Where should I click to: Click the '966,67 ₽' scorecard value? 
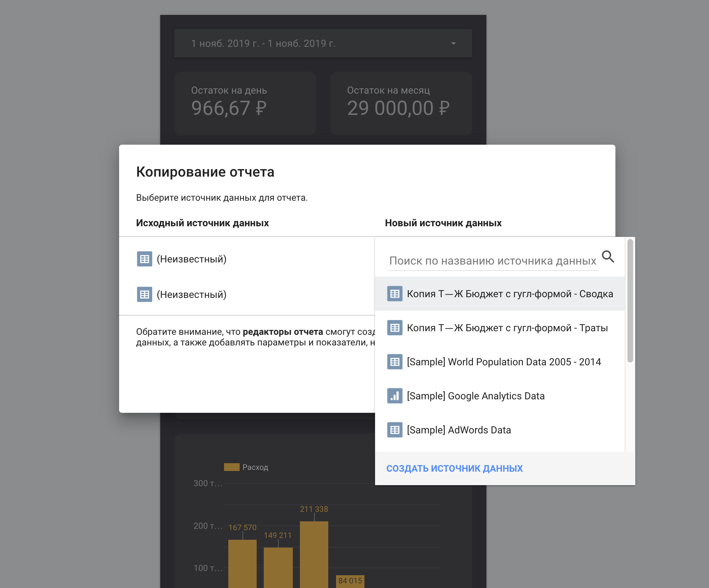click(x=229, y=109)
